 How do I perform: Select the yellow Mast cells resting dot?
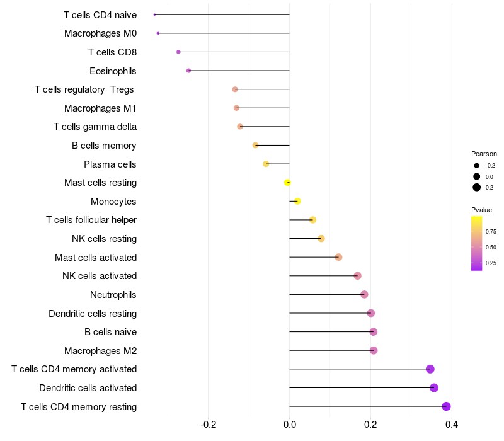tap(287, 183)
